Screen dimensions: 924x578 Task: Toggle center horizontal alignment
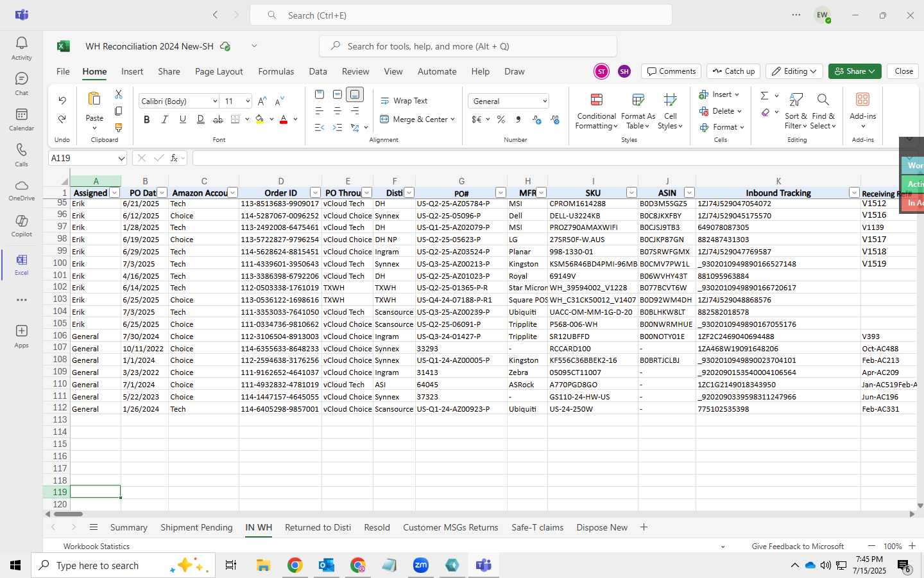coord(337,111)
